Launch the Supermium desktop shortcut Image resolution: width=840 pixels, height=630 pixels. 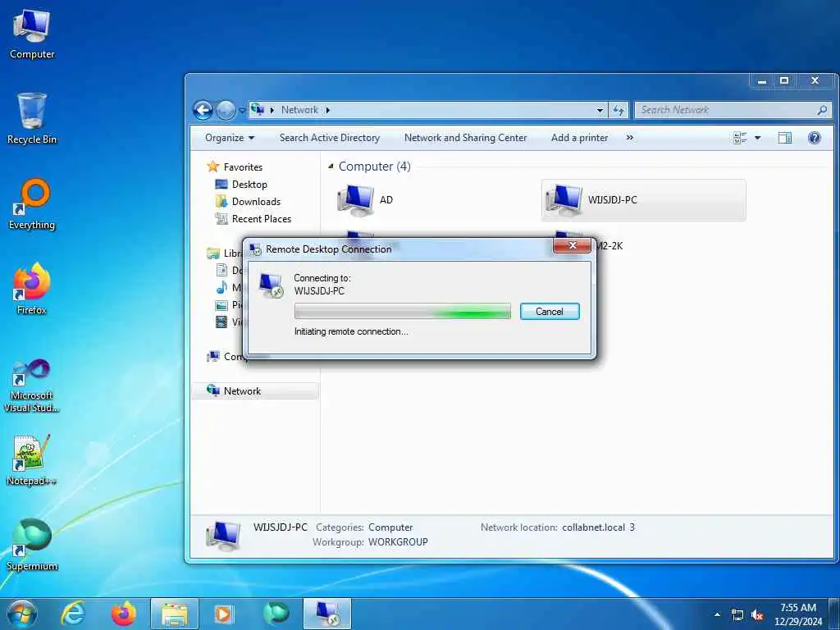[32, 545]
